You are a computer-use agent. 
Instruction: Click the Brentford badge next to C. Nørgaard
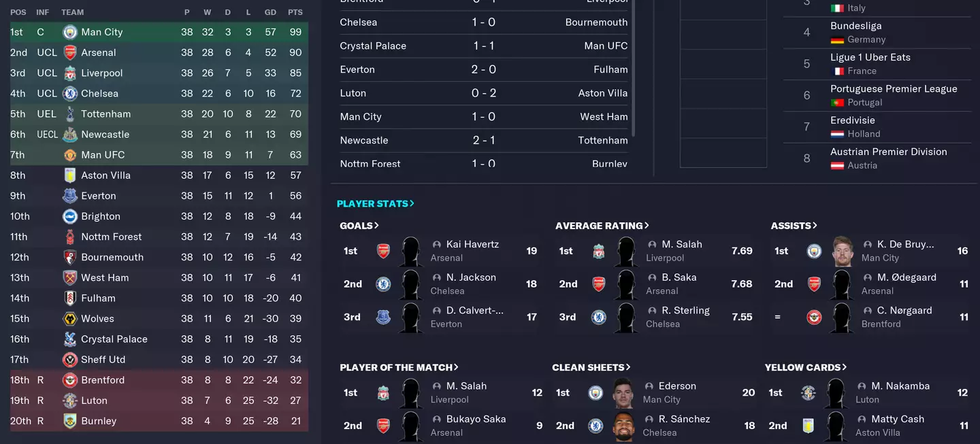tap(814, 317)
